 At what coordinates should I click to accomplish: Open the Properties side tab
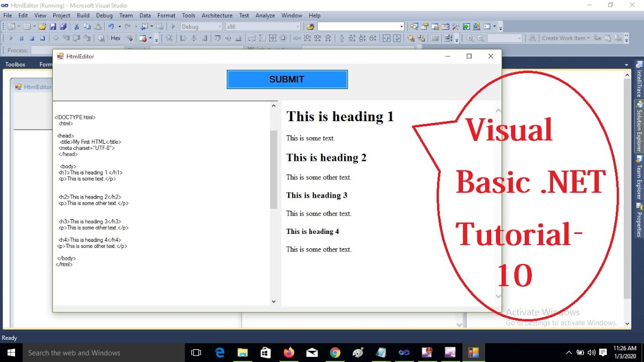[639, 221]
